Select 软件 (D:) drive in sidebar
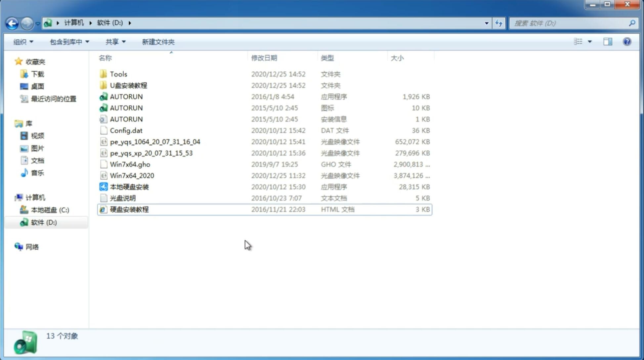Screen dimensions: 644x360 coord(44,222)
